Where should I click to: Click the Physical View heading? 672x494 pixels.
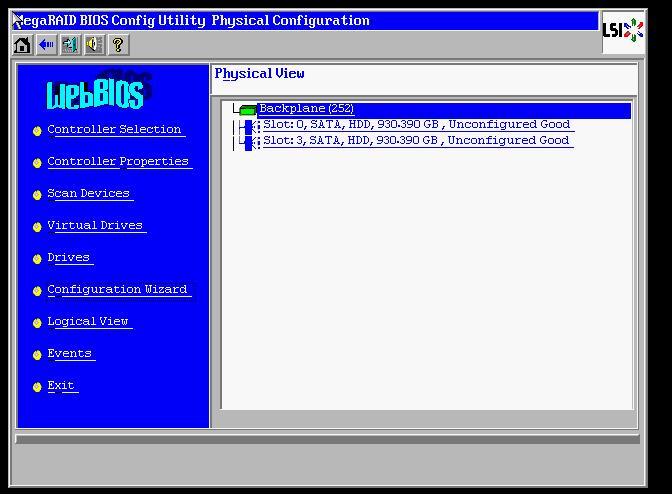[x=259, y=74]
